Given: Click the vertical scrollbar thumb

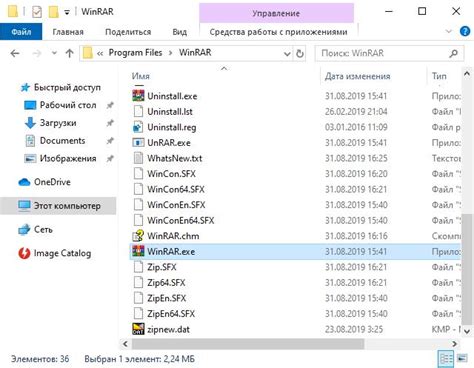Looking at the screenshot, I should (x=467, y=269).
